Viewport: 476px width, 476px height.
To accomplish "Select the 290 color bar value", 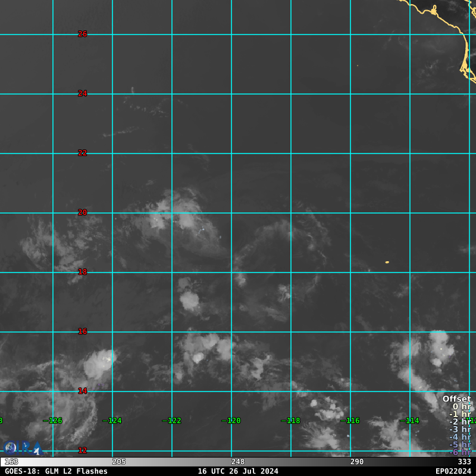I will [x=356, y=462].
